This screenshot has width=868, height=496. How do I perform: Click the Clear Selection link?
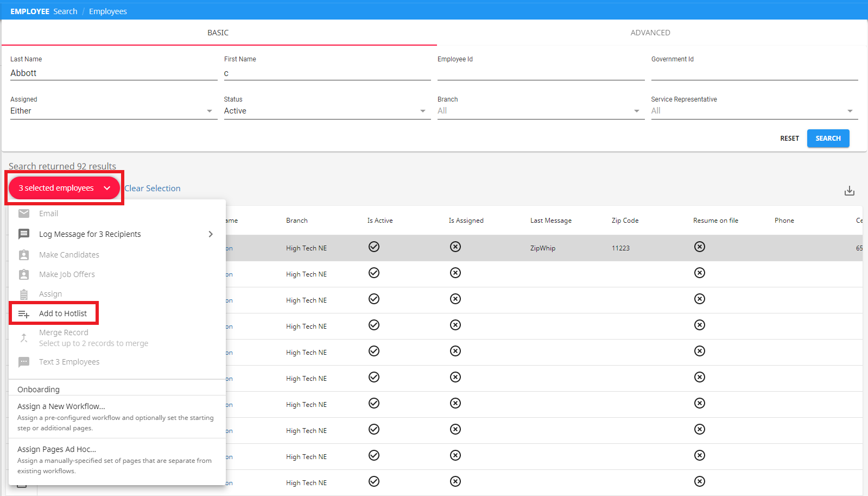pos(153,189)
